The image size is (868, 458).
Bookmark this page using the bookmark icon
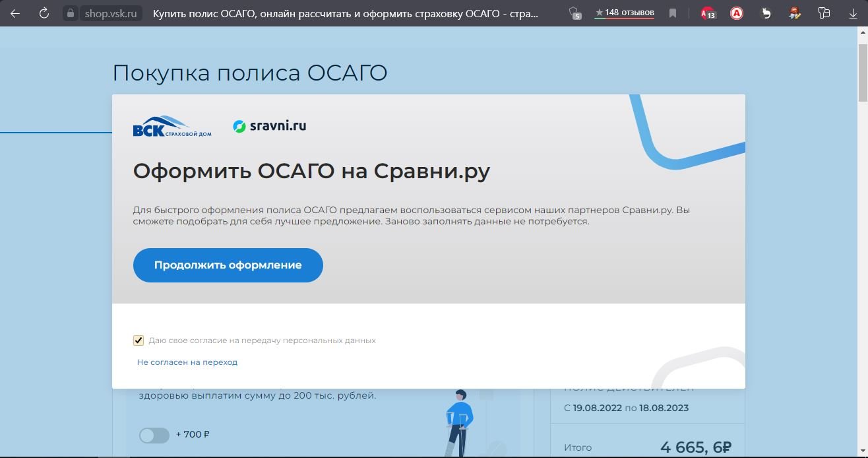673,13
